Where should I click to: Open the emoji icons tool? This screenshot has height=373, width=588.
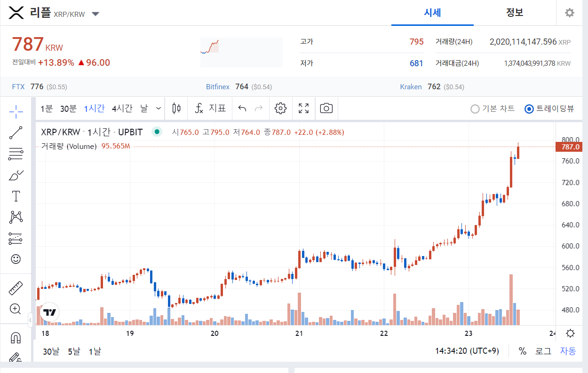pyautogui.click(x=16, y=259)
